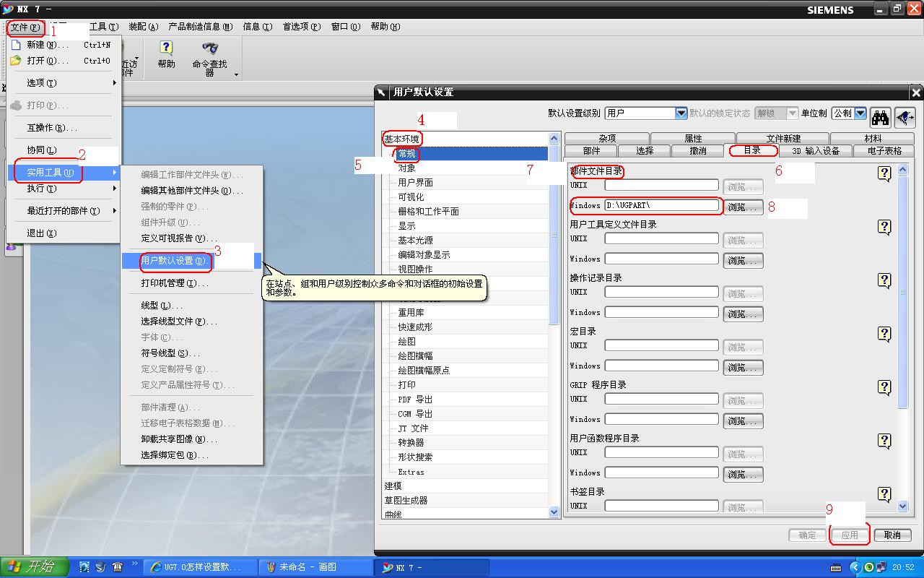The width and height of the screenshot is (924, 578).
Task: Open help icon for 书签目录 section
Action: click(x=884, y=494)
